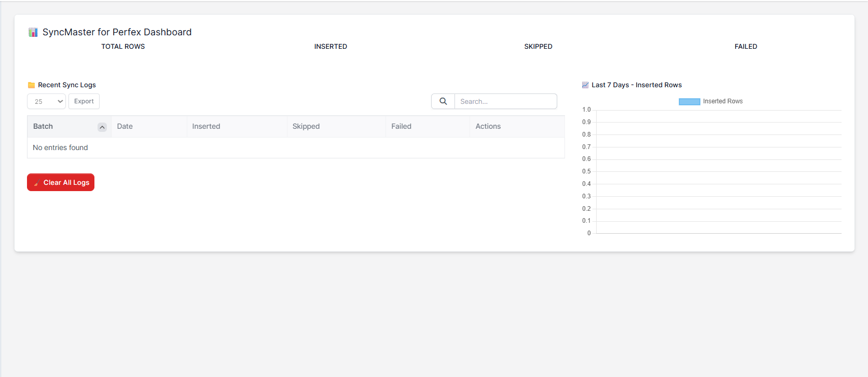Click the folder icon next to Recent Sync Logs

[31, 85]
